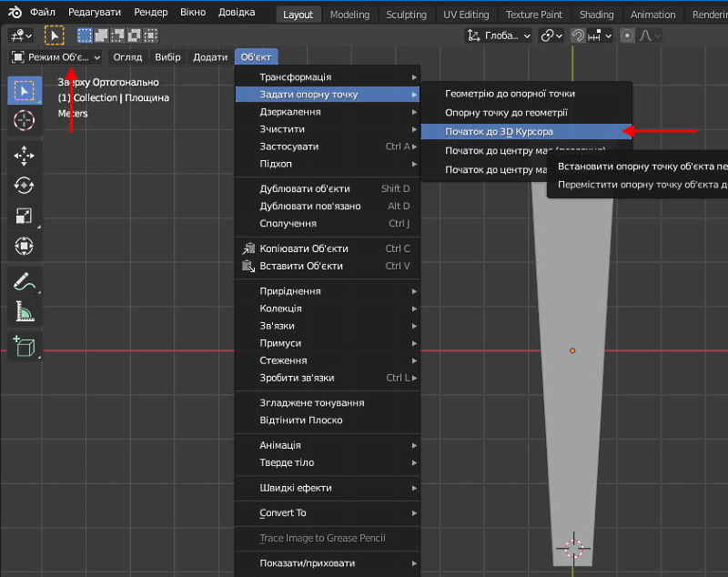Screen dimensions: 728x577
Task: Open the Огляд header menu
Action: click(127, 57)
